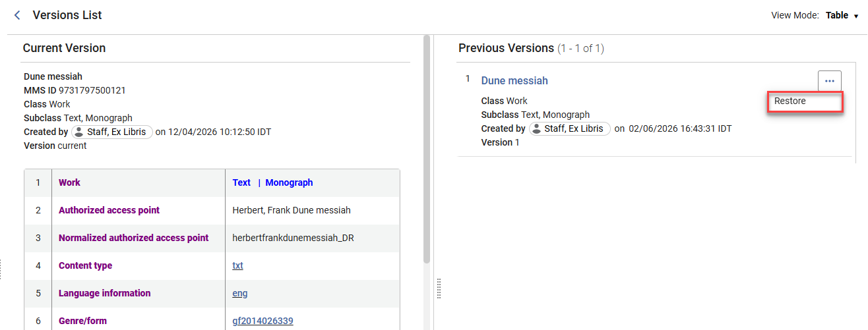Select the Normalized authorized access point row
Screen dimensions: 868x330
[212, 238]
